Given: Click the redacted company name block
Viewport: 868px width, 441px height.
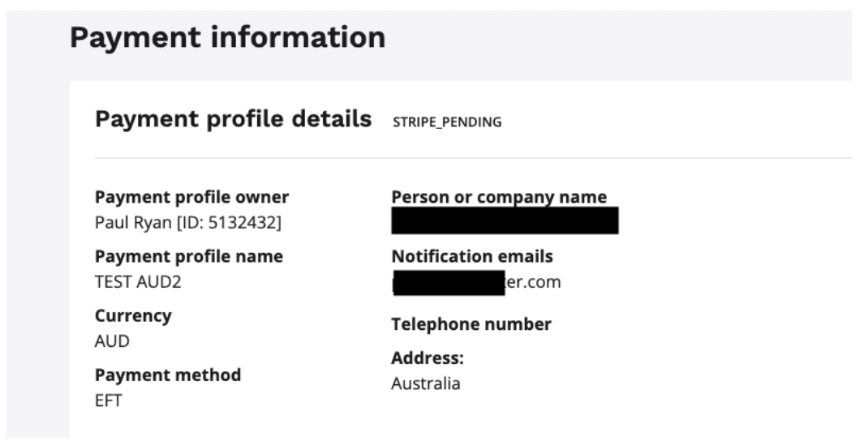Looking at the screenshot, I should (505, 220).
